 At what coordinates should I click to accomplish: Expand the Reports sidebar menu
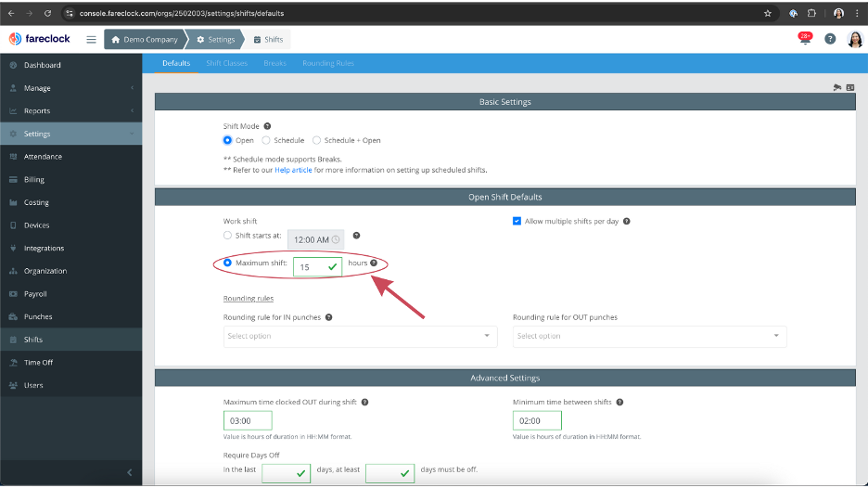point(70,110)
